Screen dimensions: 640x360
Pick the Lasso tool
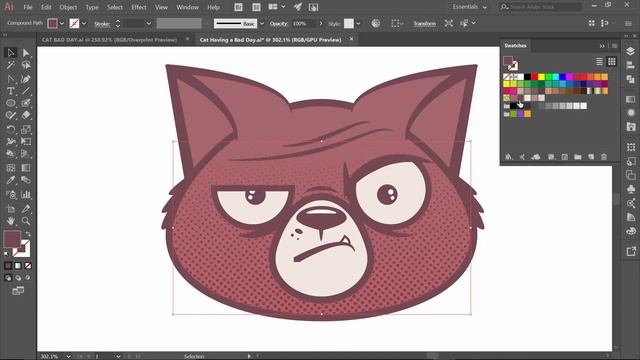click(x=26, y=65)
